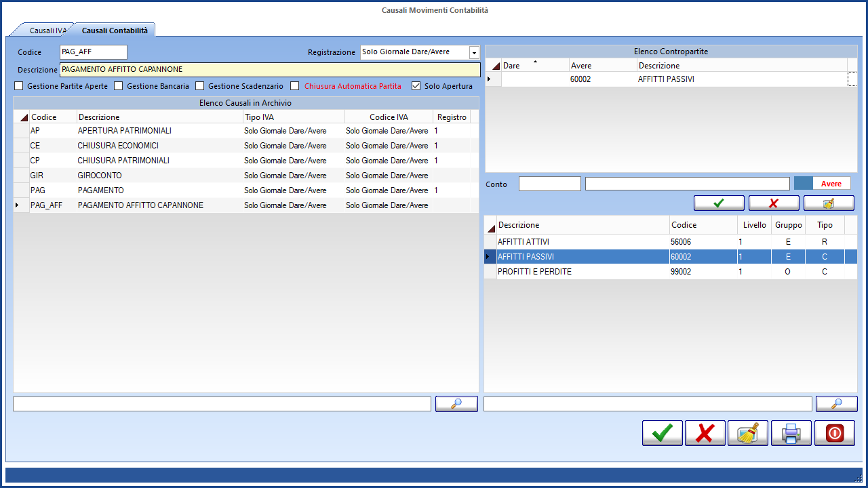Toggle the Avere button
Screen dimensions: 868x488
(831, 184)
